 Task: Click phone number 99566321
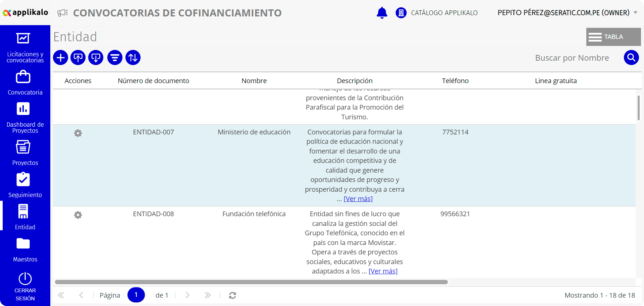tap(455, 214)
